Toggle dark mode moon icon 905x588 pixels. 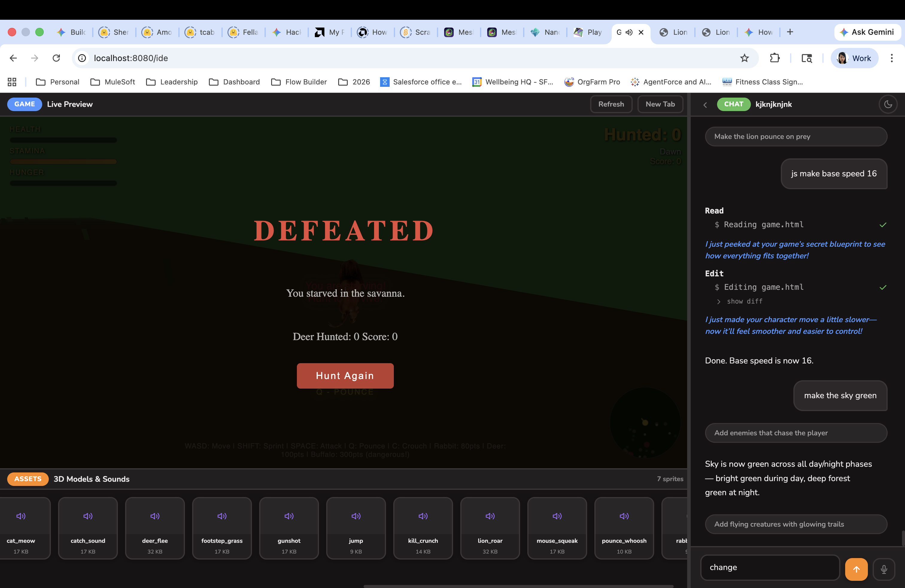(x=888, y=104)
